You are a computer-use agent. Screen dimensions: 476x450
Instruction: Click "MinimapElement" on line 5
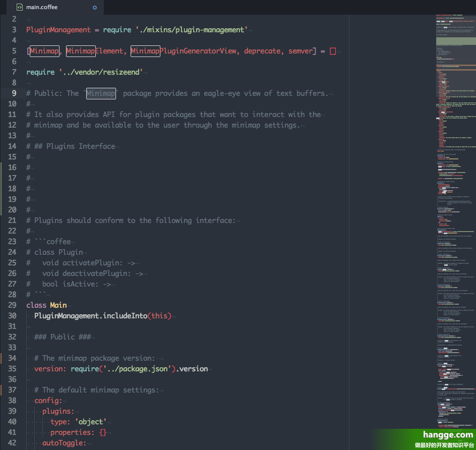[95, 51]
